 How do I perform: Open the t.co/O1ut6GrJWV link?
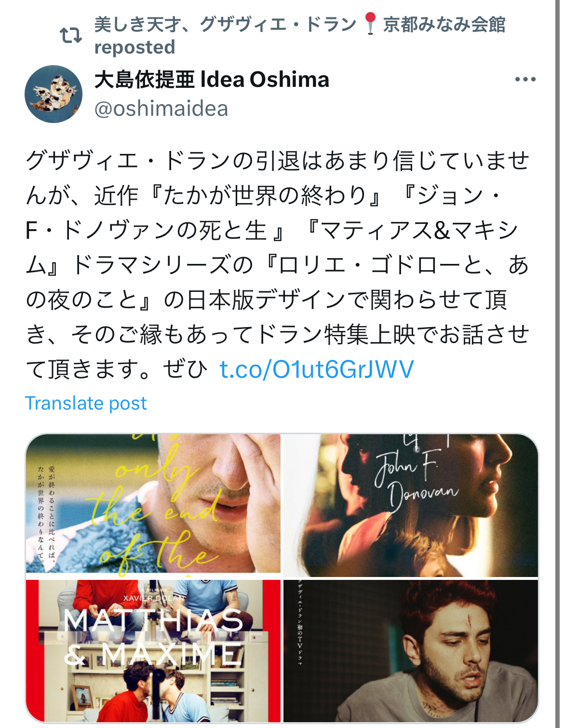[317, 369]
